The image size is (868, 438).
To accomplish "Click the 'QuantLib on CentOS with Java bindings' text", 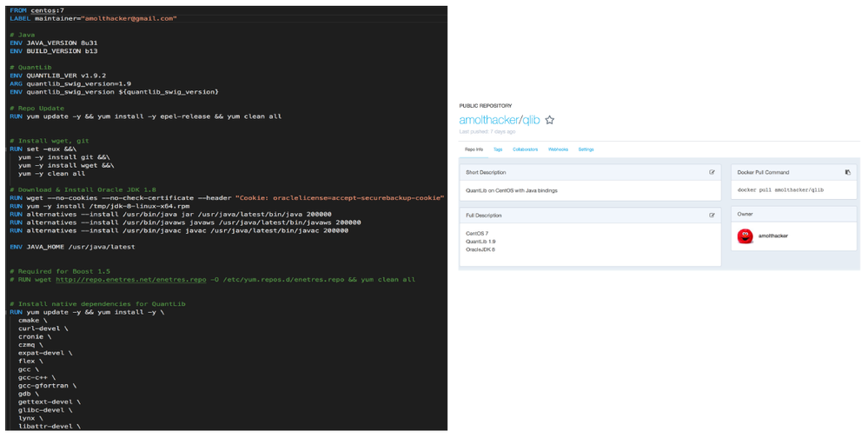I will (512, 190).
